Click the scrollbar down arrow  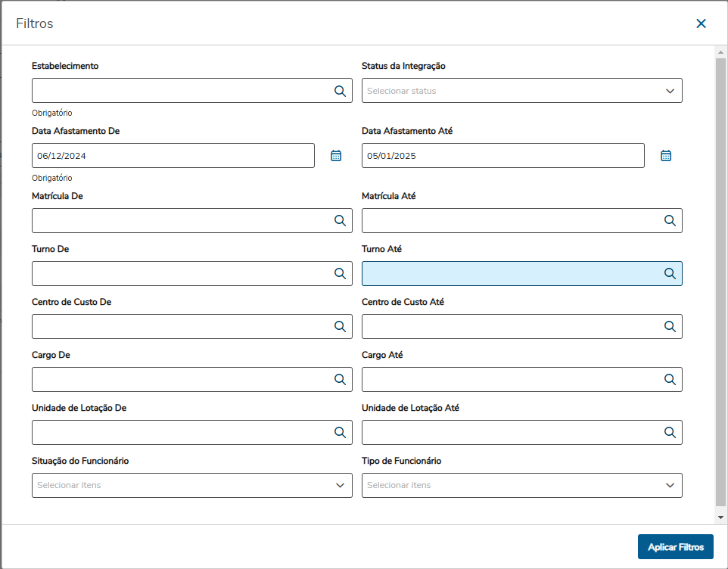[x=720, y=517]
